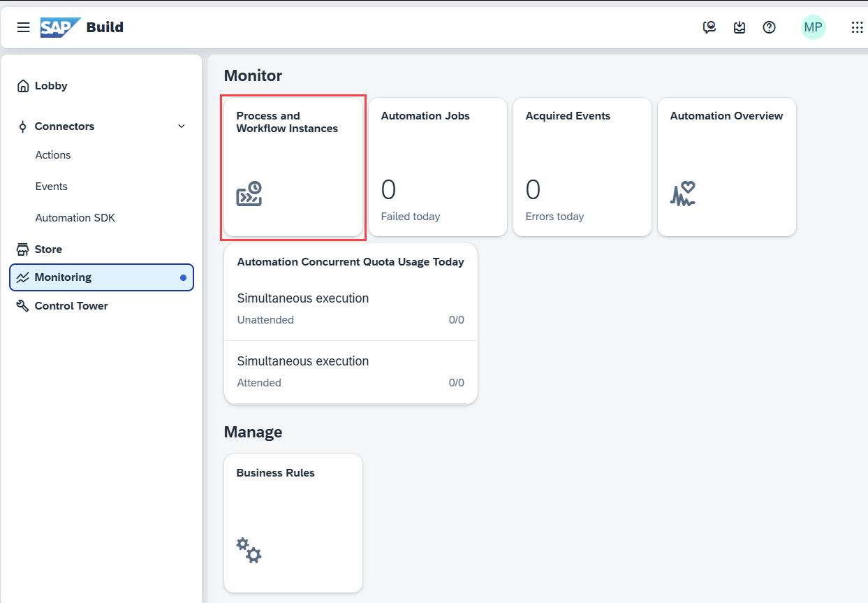
Task: Click the Build product title
Action: (x=105, y=27)
